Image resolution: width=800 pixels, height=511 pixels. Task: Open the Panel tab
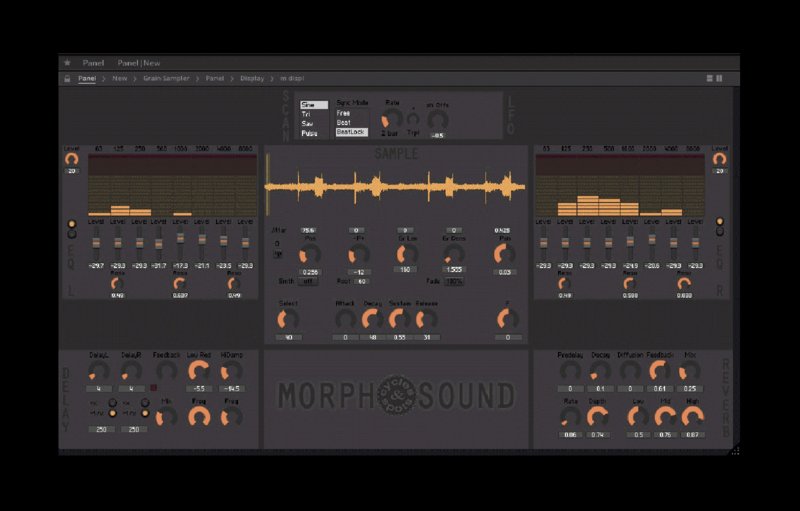pos(93,63)
